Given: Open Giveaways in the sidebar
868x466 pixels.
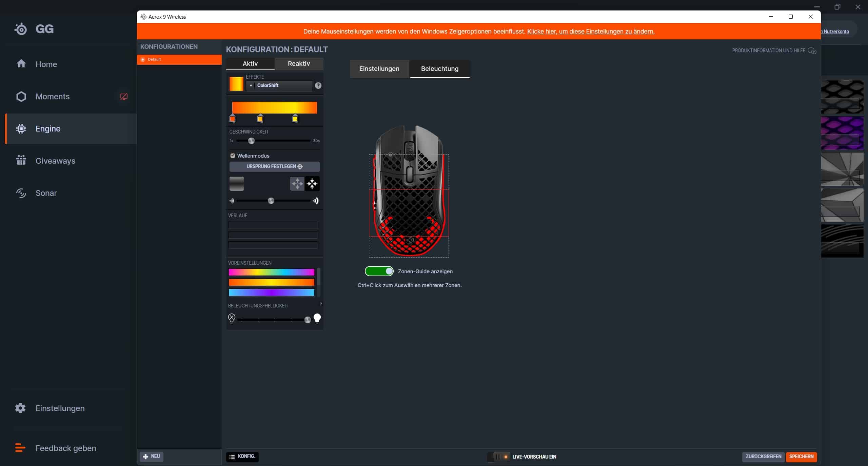Looking at the screenshot, I should [x=55, y=161].
